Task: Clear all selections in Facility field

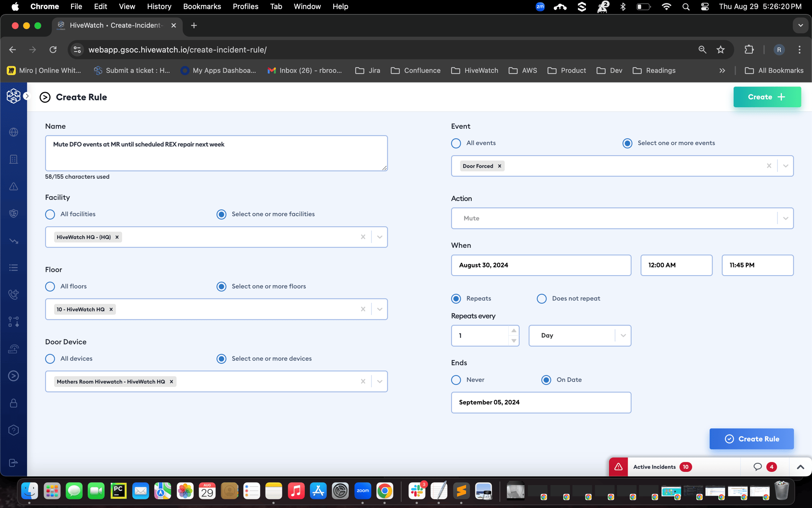Action: [x=363, y=237]
